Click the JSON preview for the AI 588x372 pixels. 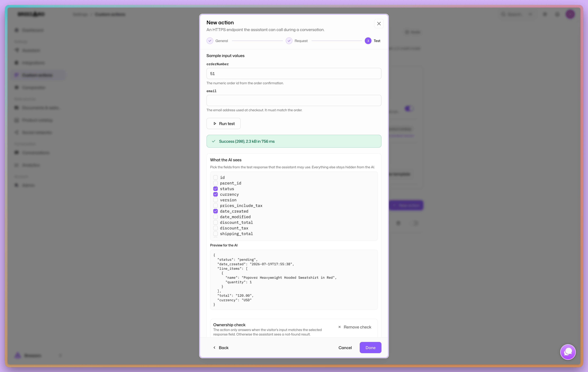[294, 280]
